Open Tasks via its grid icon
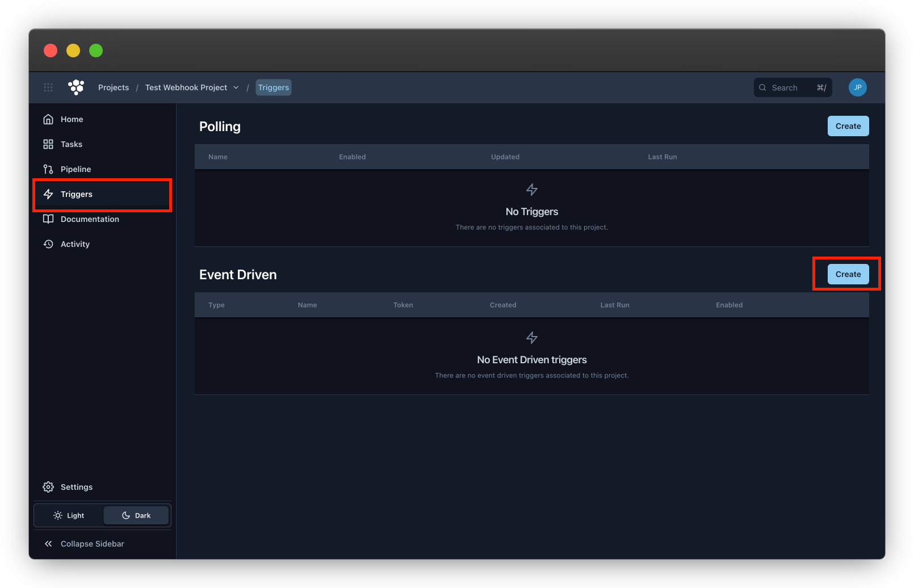This screenshot has width=914, height=588. click(x=48, y=144)
